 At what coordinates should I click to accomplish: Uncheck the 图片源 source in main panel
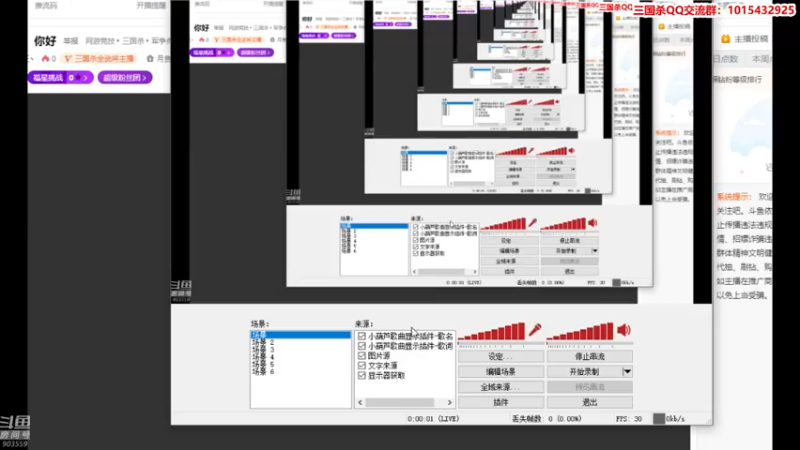click(x=362, y=356)
